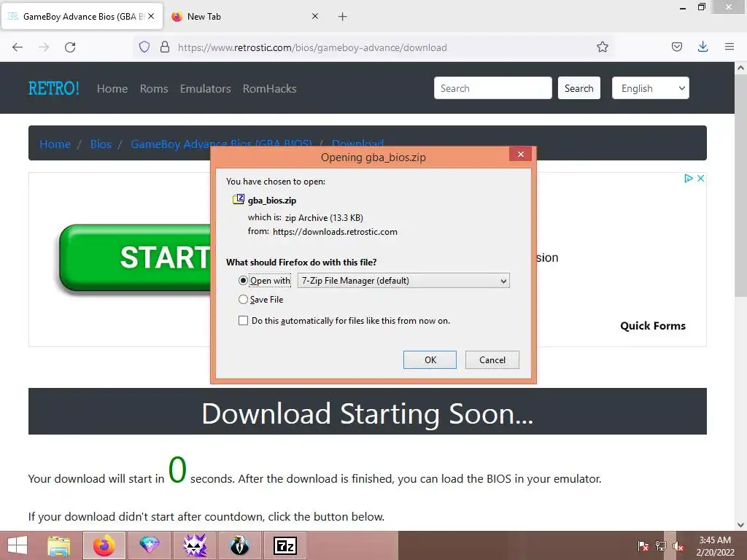Click the AdChoices triangle icon on the ad
747x560 pixels.
pyautogui.click(x=689, y=178)
